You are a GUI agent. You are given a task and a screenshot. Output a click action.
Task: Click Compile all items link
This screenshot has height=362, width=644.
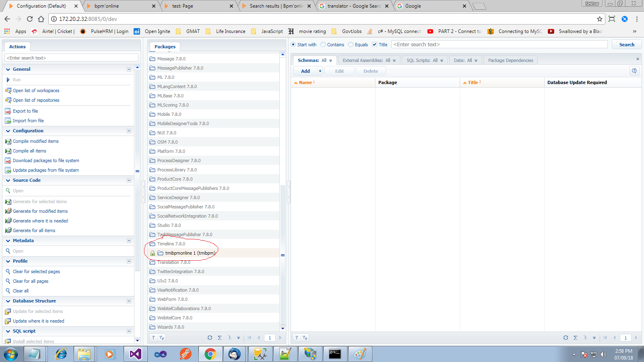coord(29,151)
